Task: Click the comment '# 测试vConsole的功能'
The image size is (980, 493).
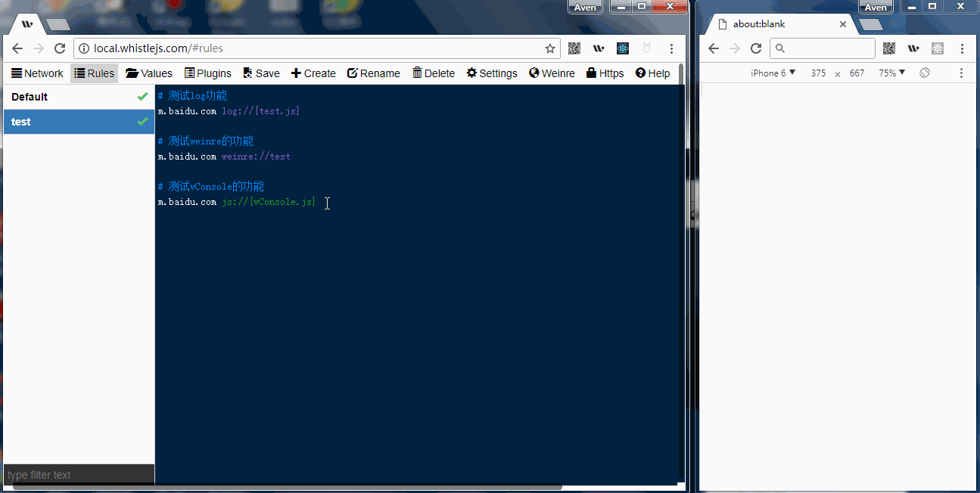Action: [x=210, y=187]
